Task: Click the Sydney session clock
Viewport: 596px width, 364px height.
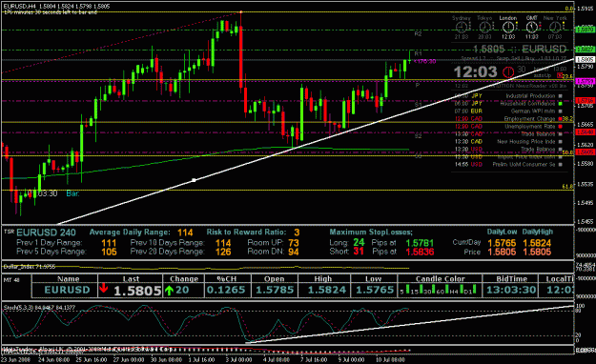Action: point(462,28)
